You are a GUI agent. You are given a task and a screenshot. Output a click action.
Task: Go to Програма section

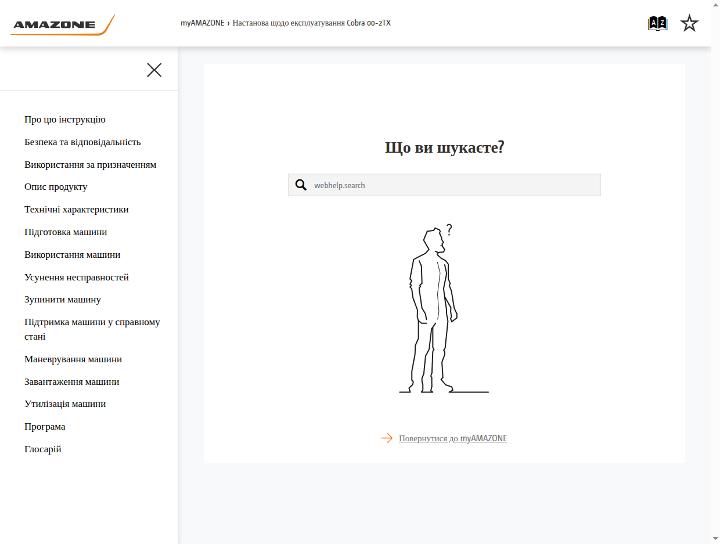pos(45,426)
